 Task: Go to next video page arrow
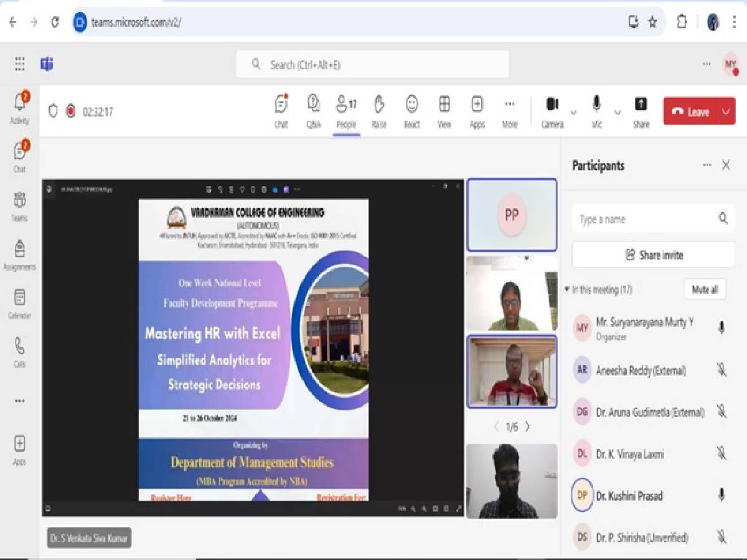pyautogui.click(x=527, y=427)
